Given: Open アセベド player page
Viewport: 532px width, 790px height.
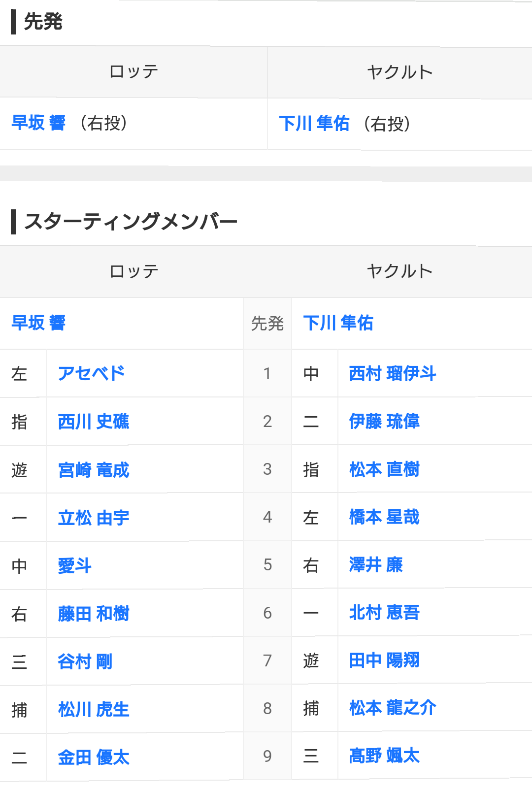Looking at the screenshot, I should [x=91, y=373].
